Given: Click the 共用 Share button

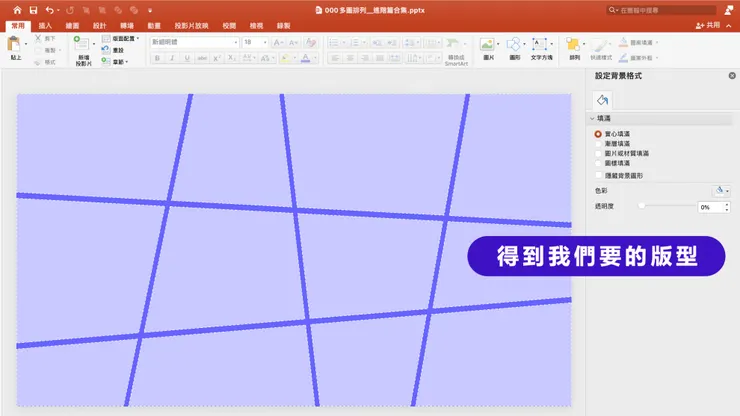Looking at the screenshot, I should (x=708, y=25).
